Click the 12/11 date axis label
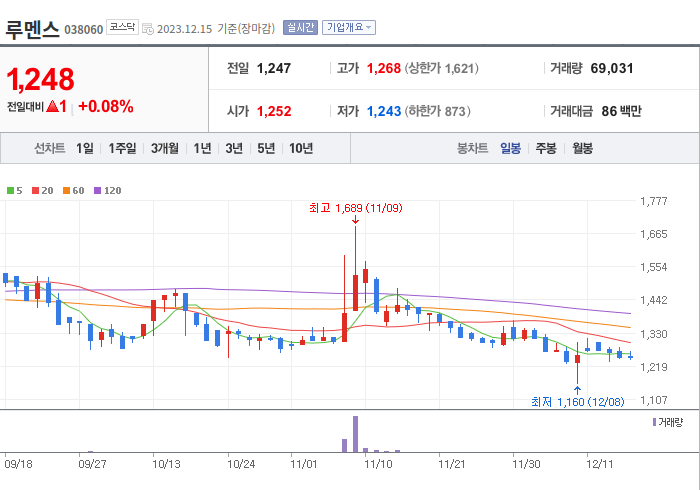Screen dimensions: 700x490 [x=600, y=464]
